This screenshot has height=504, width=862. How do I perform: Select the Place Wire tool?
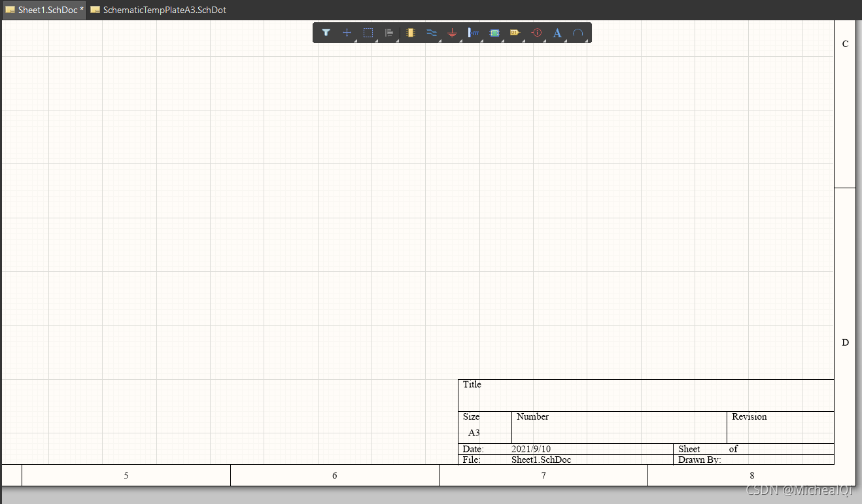click(x=431, y=33)
